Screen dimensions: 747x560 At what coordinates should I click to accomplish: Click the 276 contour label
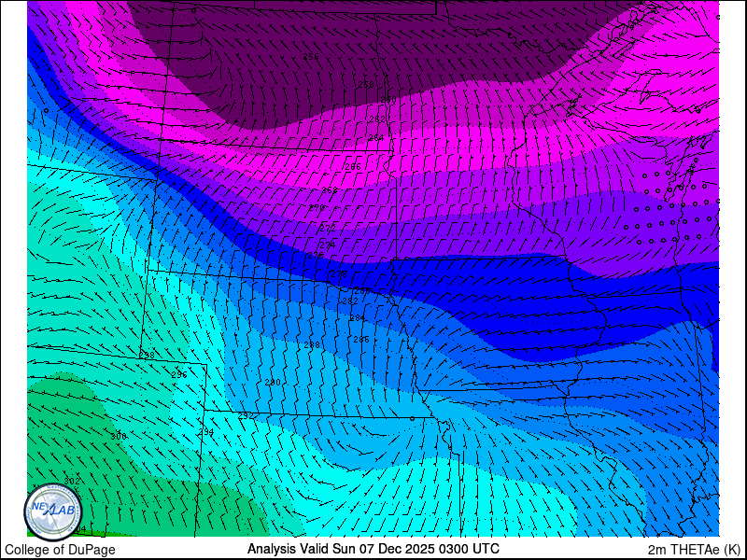(316, 256)
